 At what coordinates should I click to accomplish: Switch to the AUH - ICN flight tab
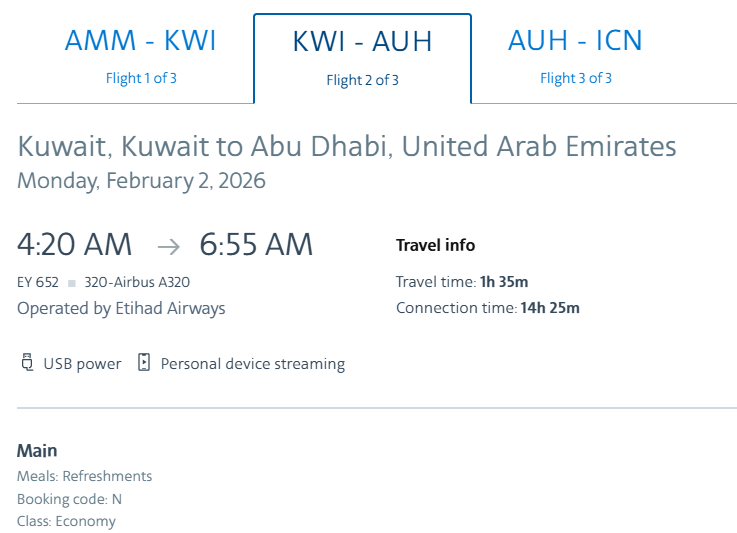click(x=575, y=41)
